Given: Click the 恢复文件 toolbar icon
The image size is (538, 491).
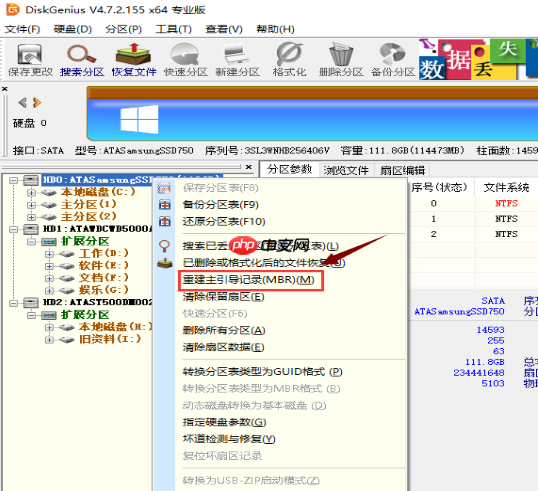Looking at the screenshot, I should pyautogui.click(x=133, y=54).
